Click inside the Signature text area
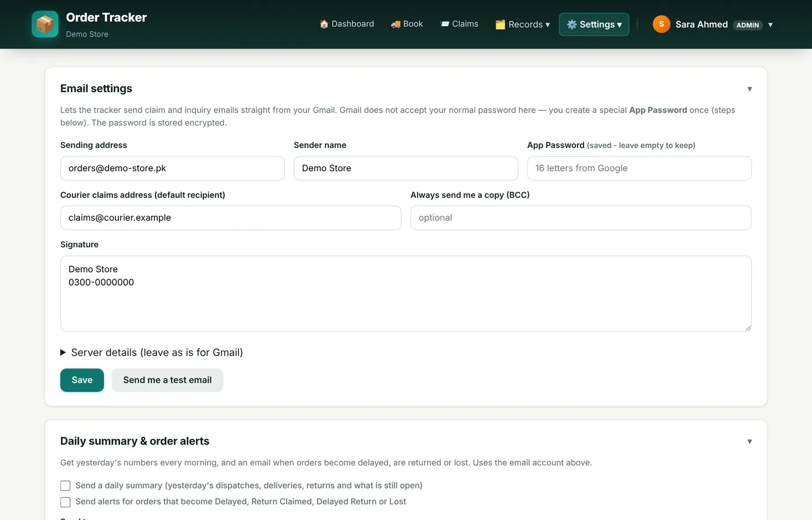The width and height of the screenshot is (812, 520). (x=405, y=294)
